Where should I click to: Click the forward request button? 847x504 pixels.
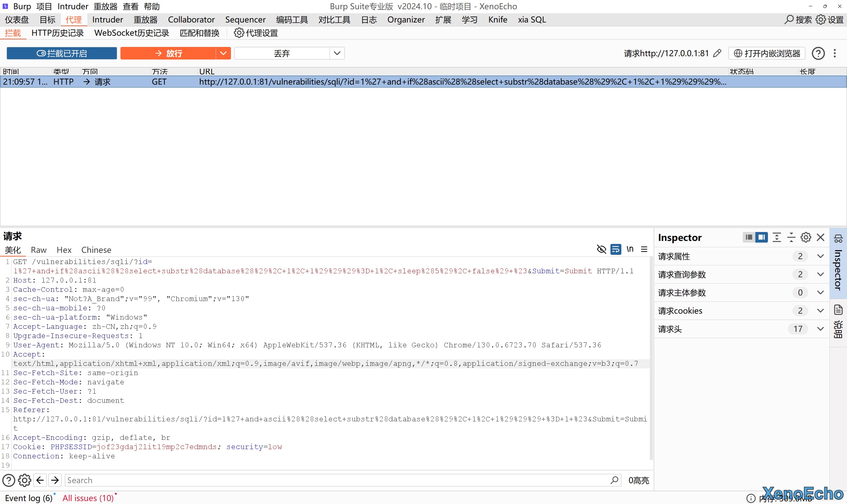point(168,53)
